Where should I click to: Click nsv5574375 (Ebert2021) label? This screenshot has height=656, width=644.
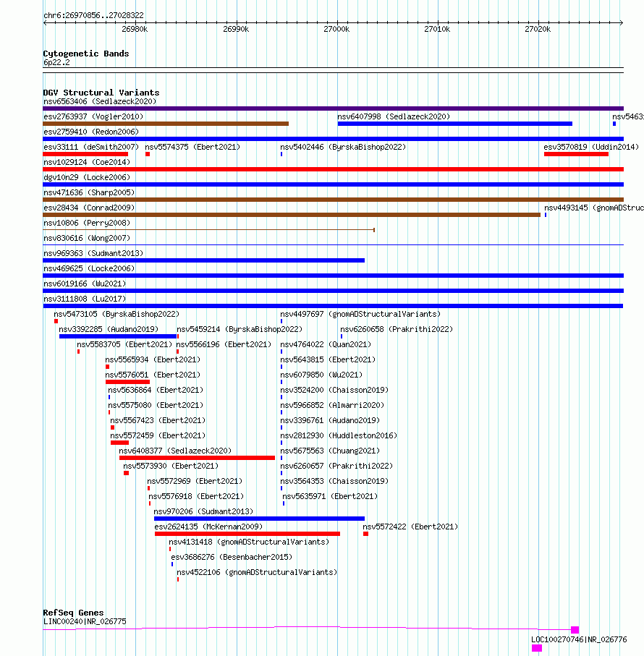[x=192, y=147]
